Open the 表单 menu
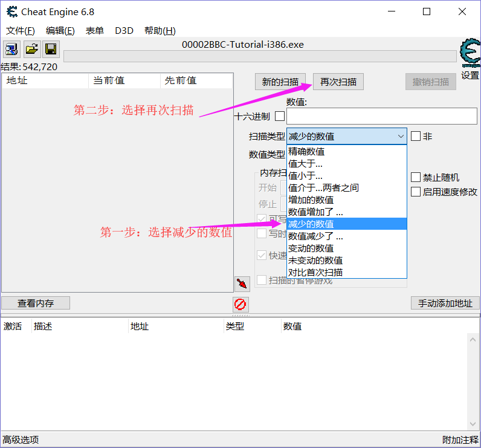Viewport: 481px width, 448px height. coord(95,31)
